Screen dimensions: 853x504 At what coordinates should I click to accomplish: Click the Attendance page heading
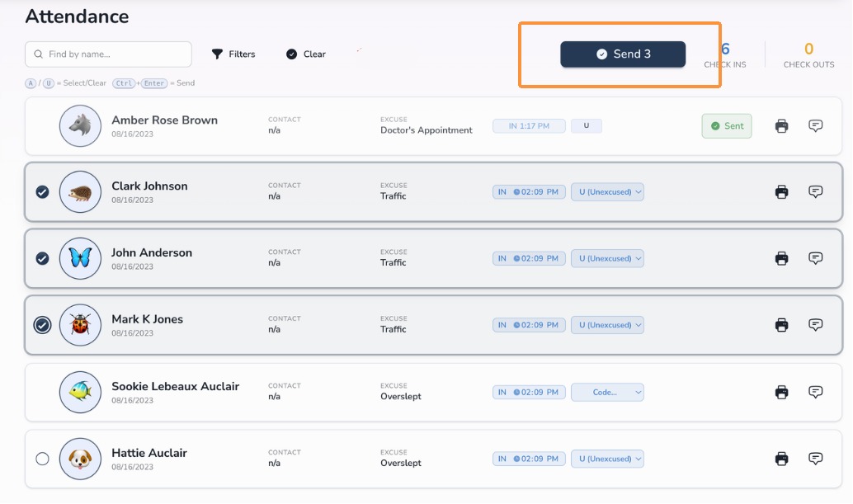(x=77, y=16)
